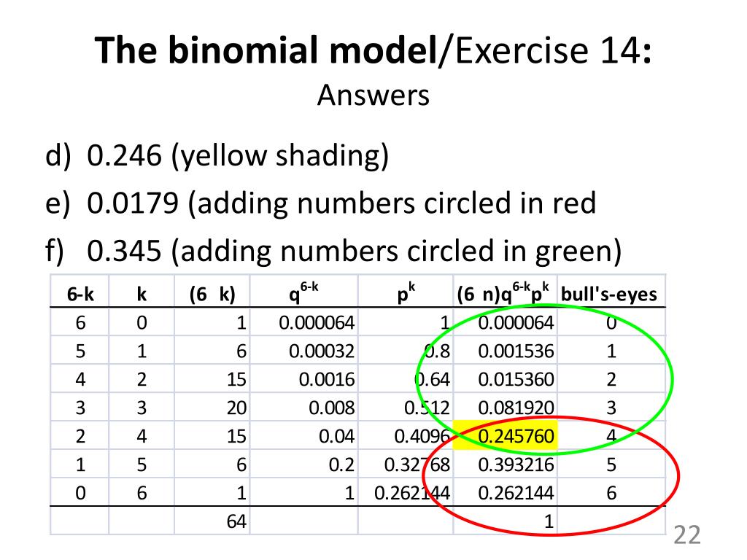This screenshot has width=747, height=560.
Task: Click the binomial coefficient 20
Action: [236, 408]
